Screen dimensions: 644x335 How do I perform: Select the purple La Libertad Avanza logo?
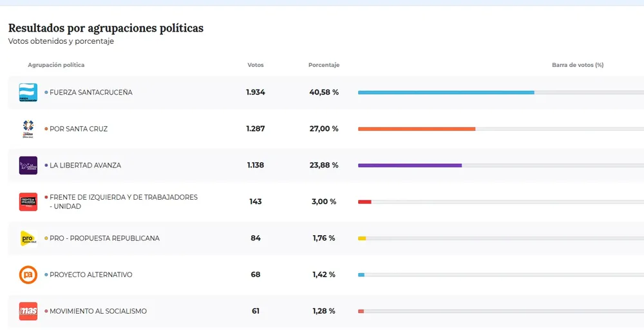28,166
